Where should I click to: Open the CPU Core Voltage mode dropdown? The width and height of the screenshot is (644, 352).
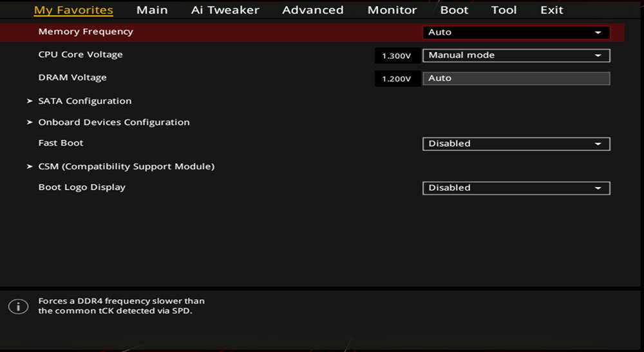516,55
